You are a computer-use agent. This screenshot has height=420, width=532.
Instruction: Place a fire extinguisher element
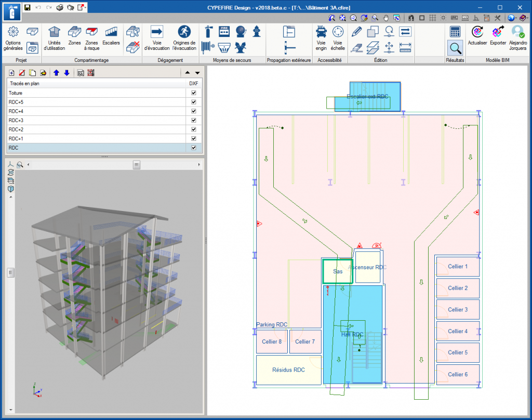[209, 31]
